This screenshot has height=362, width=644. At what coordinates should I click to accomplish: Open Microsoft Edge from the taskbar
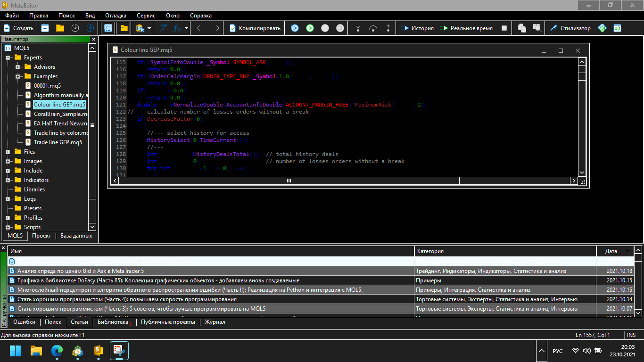pos(57,351)
